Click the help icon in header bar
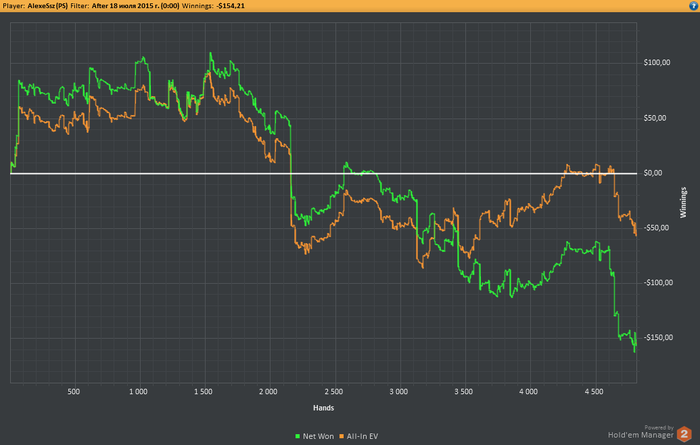Viewport: 700px width, 445px height. 694,6
